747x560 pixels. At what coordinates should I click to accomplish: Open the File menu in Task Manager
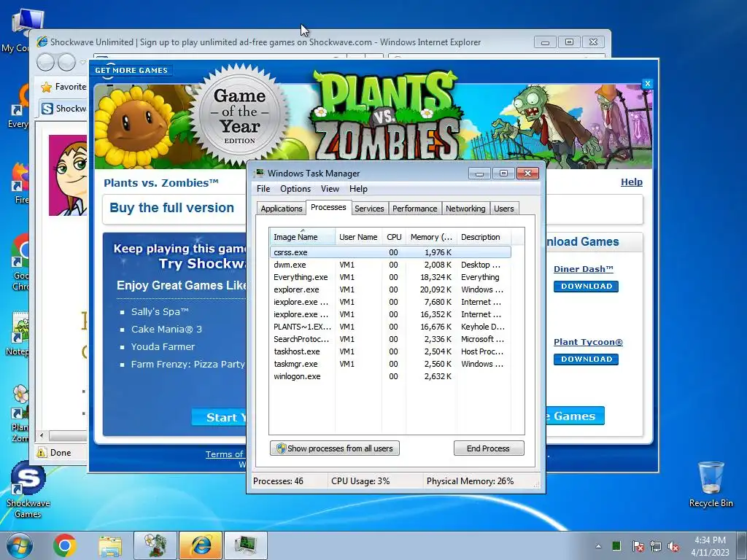point(263,189)
